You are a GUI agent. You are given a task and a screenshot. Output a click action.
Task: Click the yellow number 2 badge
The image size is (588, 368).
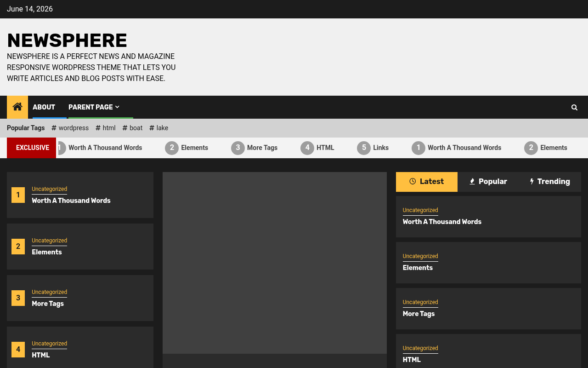coord(18,247)
